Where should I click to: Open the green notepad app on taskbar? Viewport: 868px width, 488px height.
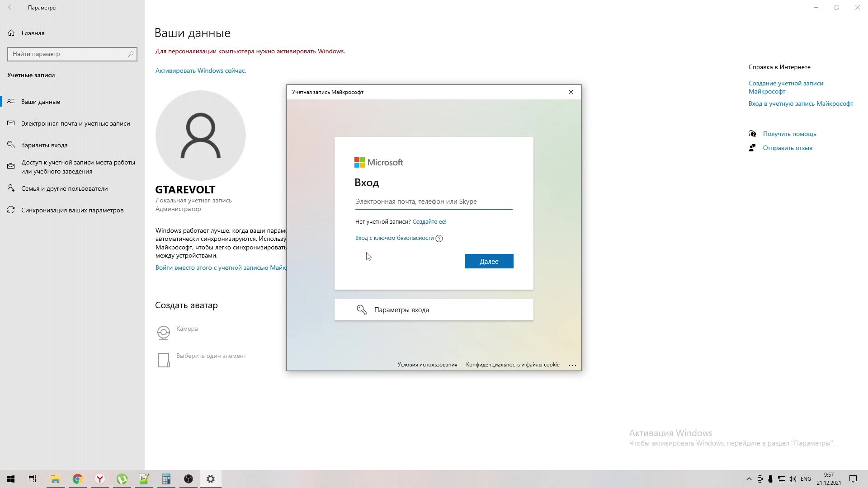pos(144,479)
